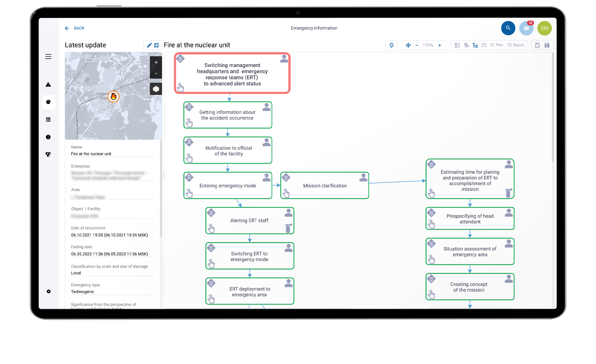Screen dimensions: 596x364
Task: Switch to checklist view icon
Action: [x=457, y=45]
